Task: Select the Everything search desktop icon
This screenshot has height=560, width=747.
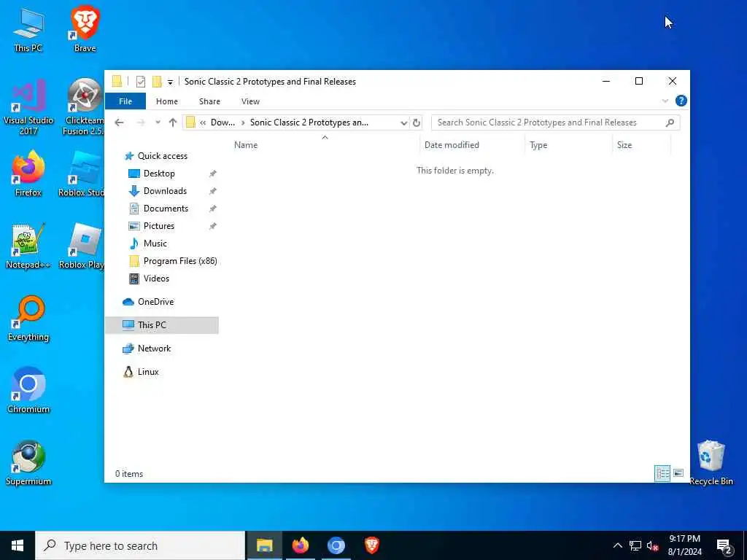Action: 28,319
